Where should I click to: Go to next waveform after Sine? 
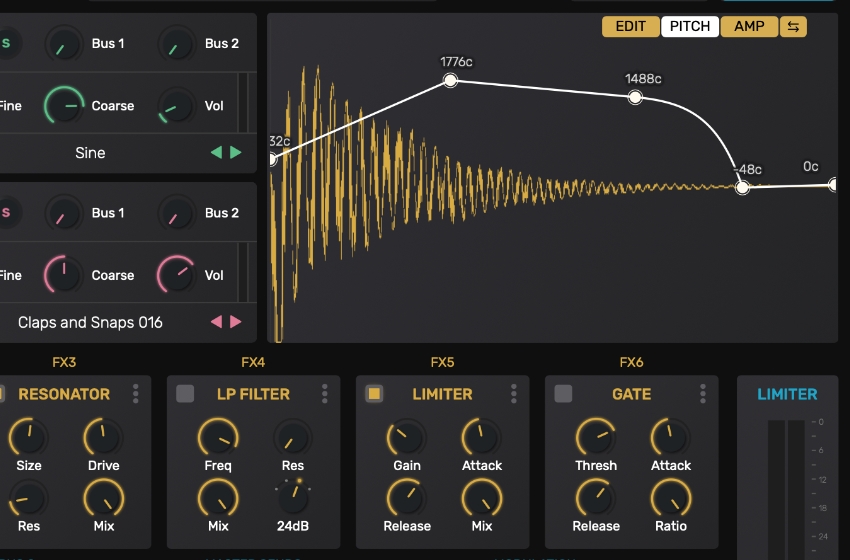coord(236,152)
